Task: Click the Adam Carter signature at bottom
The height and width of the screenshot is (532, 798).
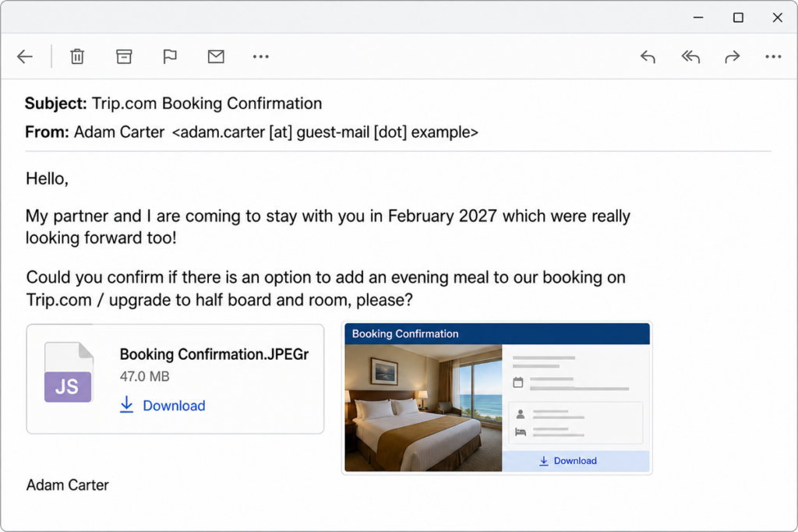Action: pyautogui.click(x=68, y=485)
